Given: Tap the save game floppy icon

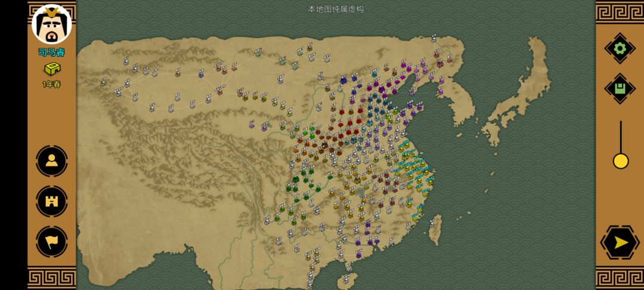Looking at the screenshot, I should tap(620, 89).
